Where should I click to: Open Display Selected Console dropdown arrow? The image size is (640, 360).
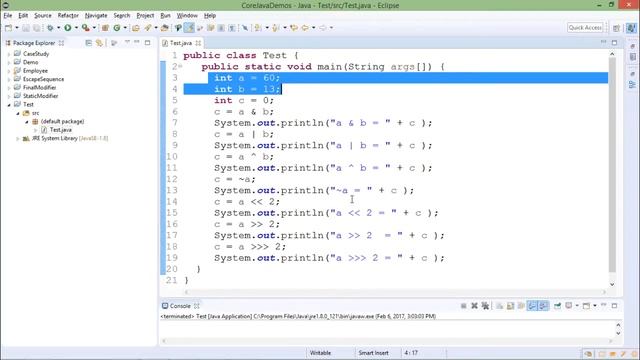pyautogui.click(x=576, y=306)
